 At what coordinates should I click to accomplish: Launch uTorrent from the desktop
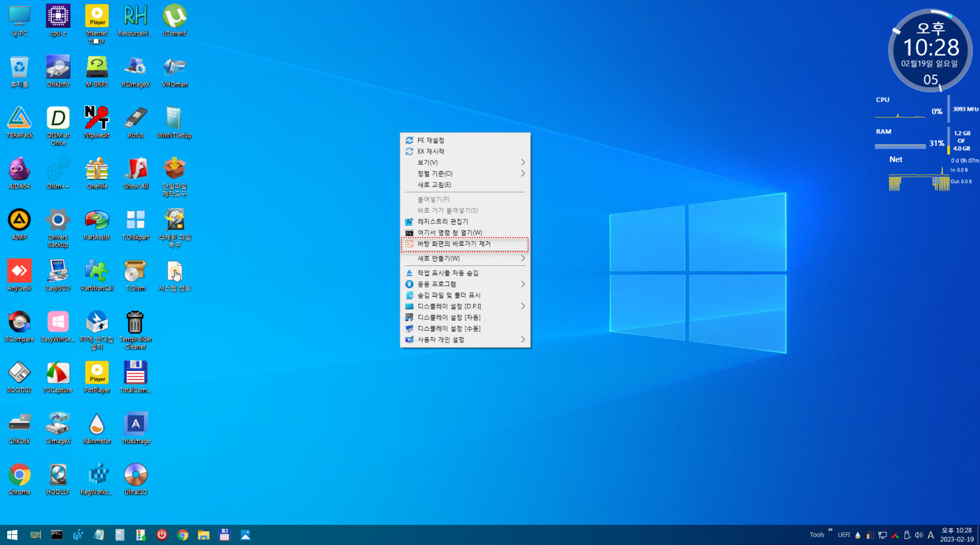click(x=175, y=21)
